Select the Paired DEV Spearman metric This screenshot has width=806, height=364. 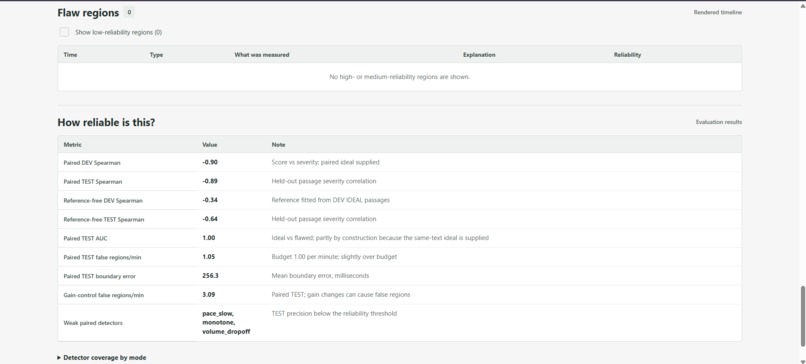(x=92, y=162)
